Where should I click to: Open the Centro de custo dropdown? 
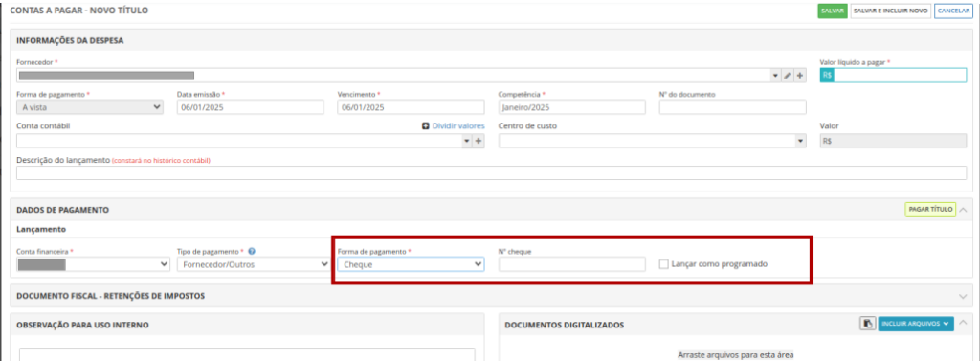653,142
